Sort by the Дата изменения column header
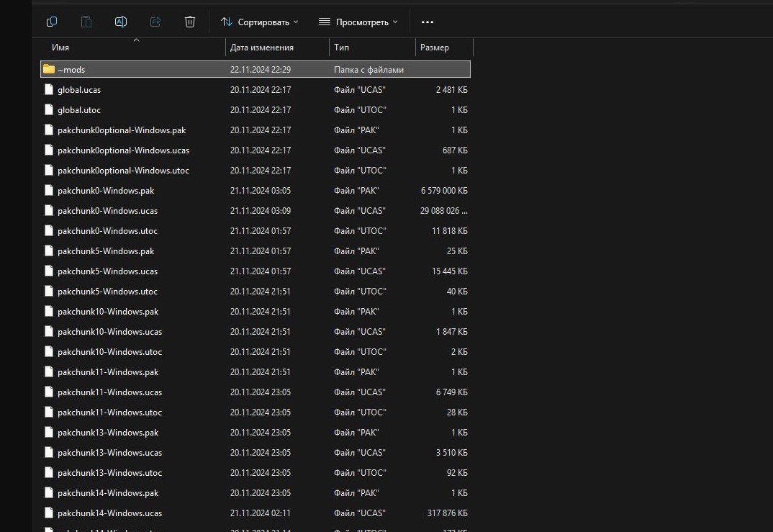The height and width of the screenshot is (532, 773). [x=262, y=48]
